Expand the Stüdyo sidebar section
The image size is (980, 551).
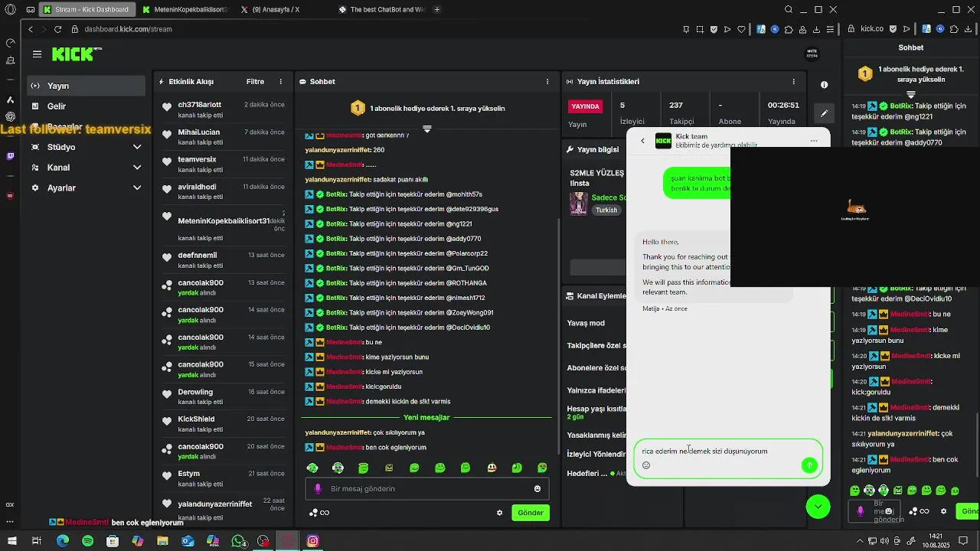86,147
